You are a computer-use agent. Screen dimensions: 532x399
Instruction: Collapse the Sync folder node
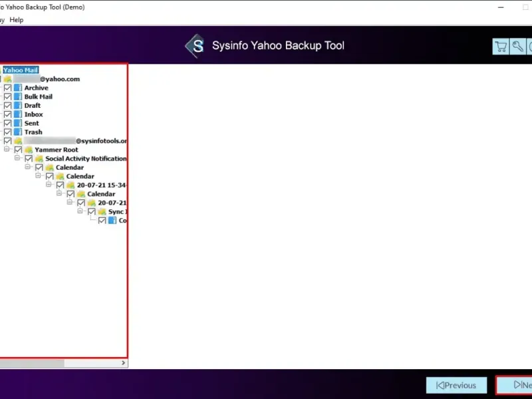click(80, 211)
